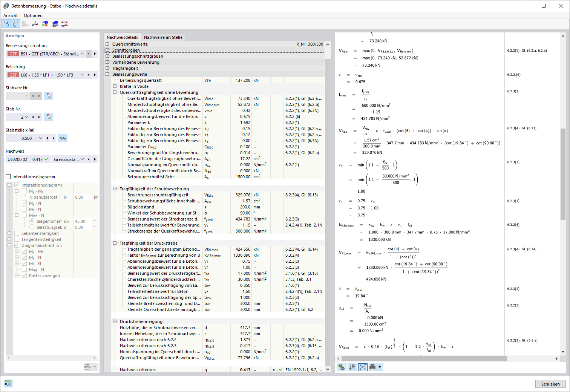Go to the previous Nachweis with left arrow
570x392 pixels.
coord(89,159)
